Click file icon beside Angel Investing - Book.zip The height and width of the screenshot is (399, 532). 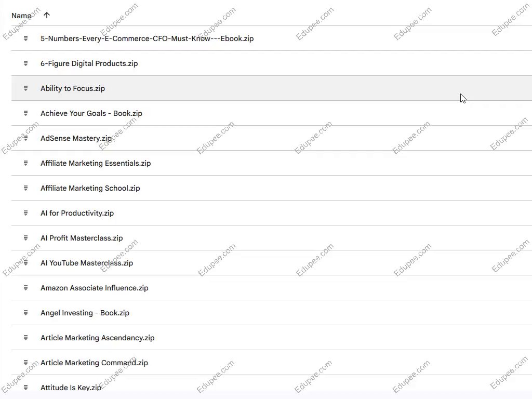point(25,313)
